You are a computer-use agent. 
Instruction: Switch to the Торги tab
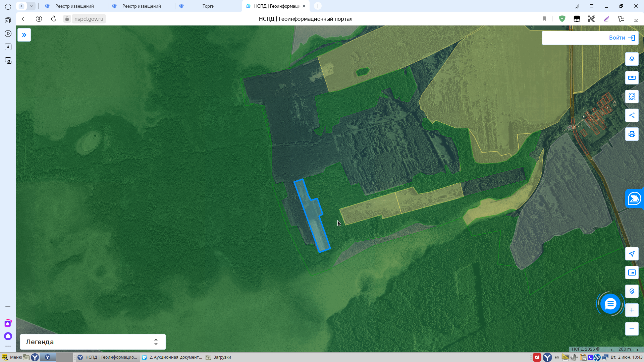click(208, 6)
